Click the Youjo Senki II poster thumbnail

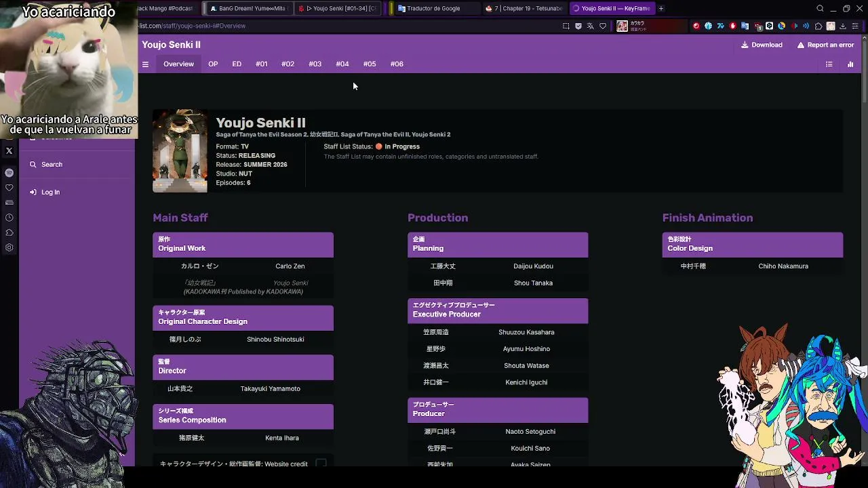(x=180, y=151)
